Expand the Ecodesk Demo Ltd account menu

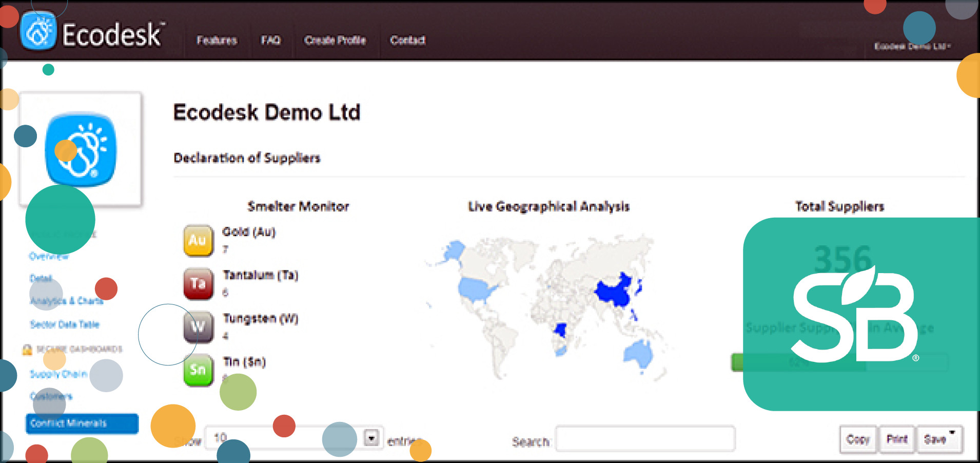pyautogui.click(x=913, y=45)
